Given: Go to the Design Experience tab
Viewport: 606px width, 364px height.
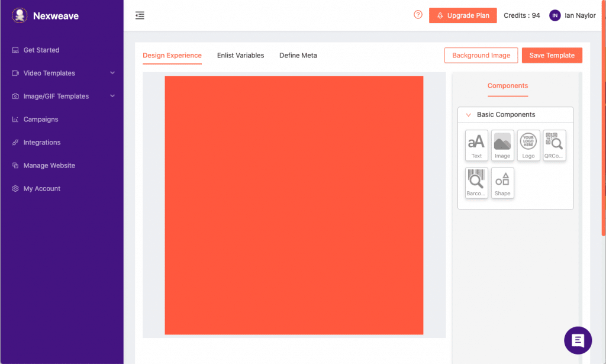Looking at the screenshot, I should click(x=172, y=56).
